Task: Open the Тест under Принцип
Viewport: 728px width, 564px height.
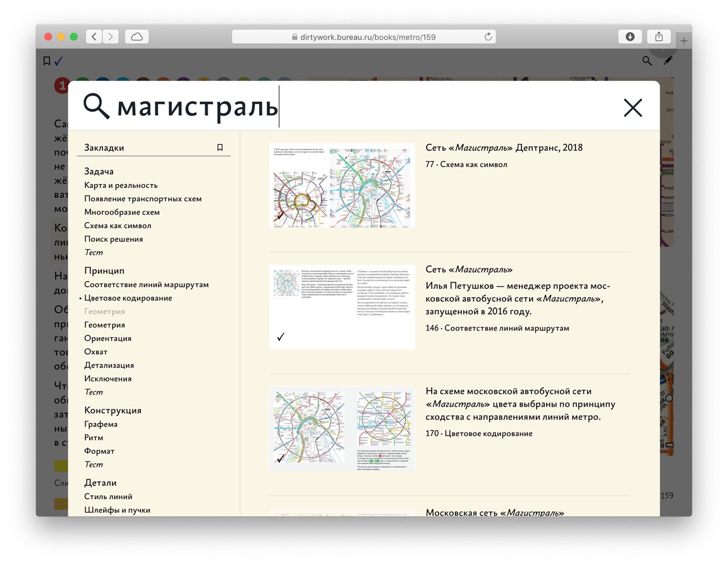Action: [x=93, y=392]
